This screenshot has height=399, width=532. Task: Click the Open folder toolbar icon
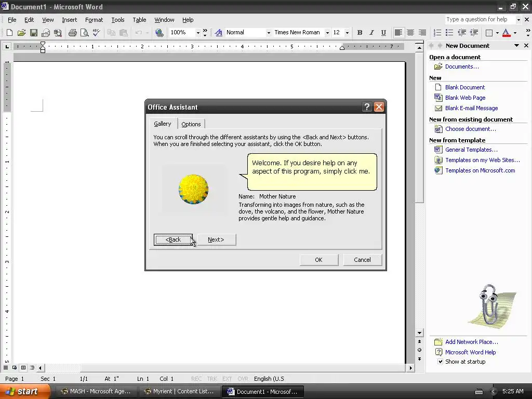point(21,33)
